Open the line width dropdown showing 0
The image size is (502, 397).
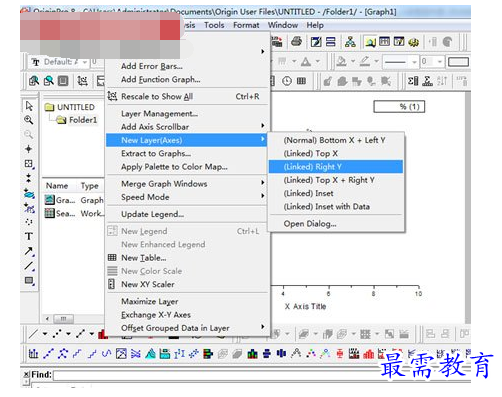coord(440,62)
